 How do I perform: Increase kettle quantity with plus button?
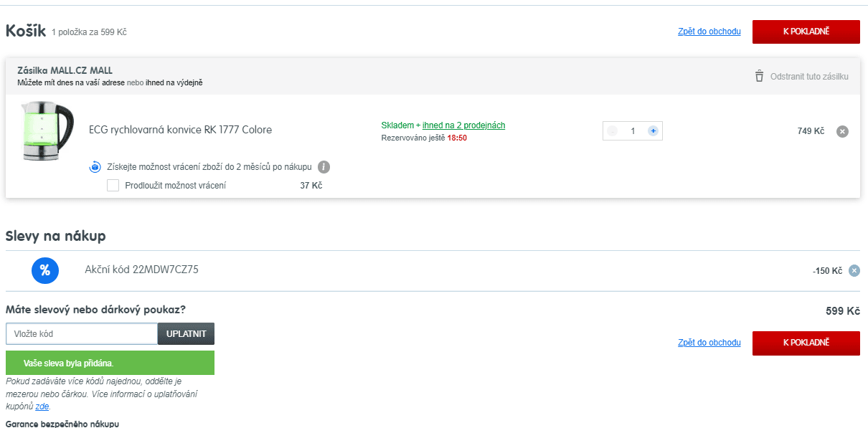coord(653,131)
